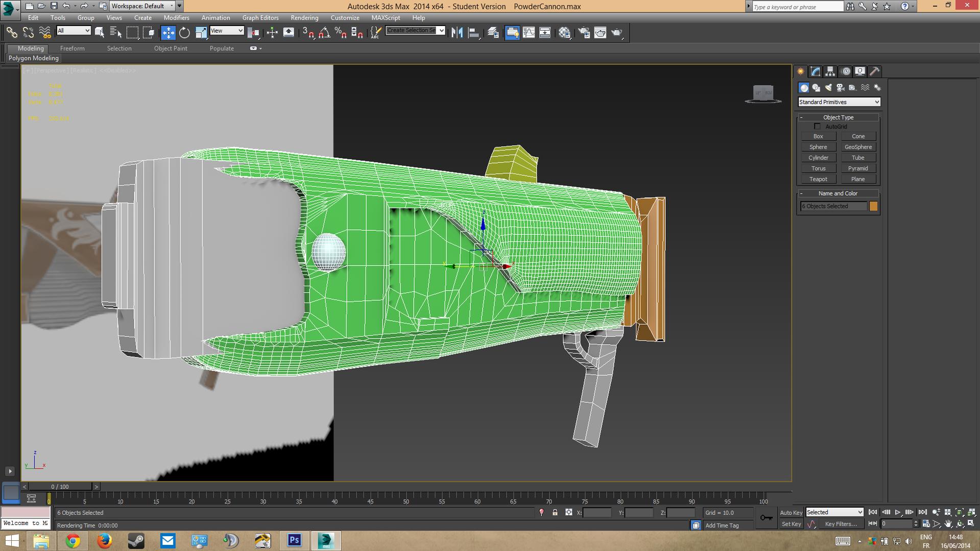
Task: Open the reference coordinate 'View' dropdown
Action: (227, 31)
